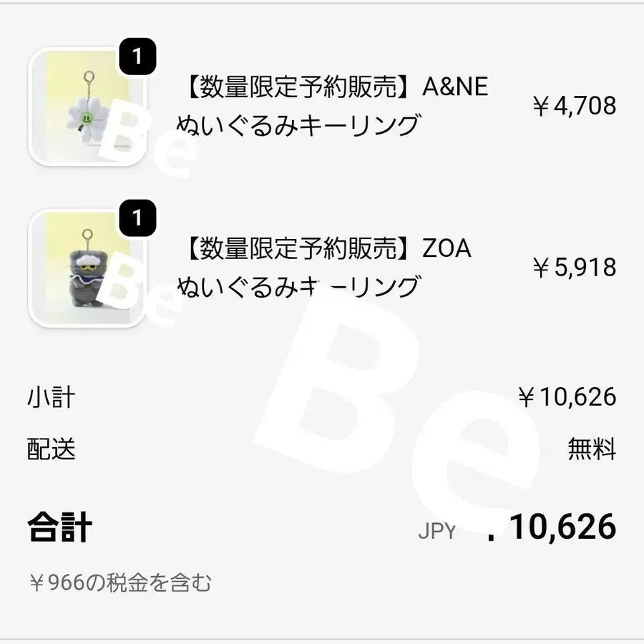Viewport: 644px width, 644px height.
Task: Select the 【数量限定予約販売】ZOA title line
Action: pos(324,249)
